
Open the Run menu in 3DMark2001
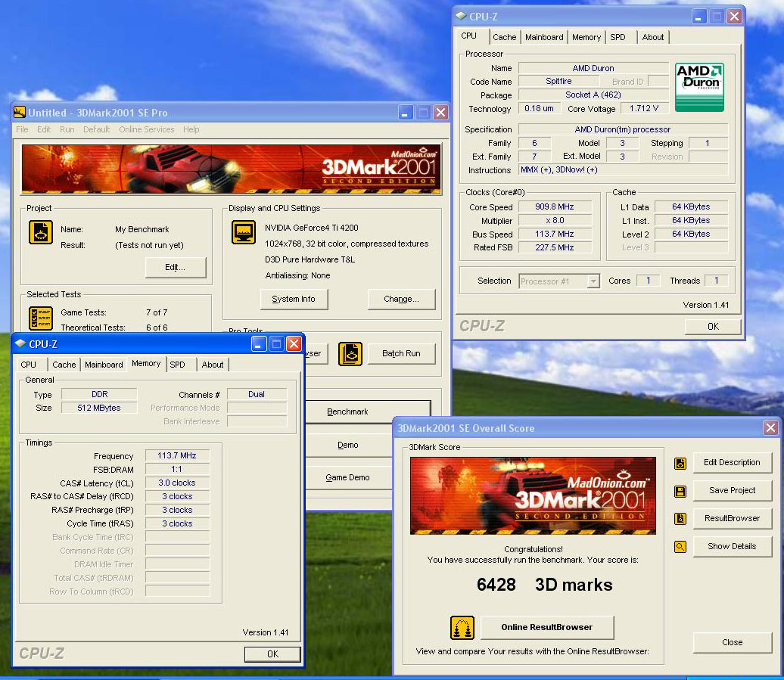(x=67, y=129)
